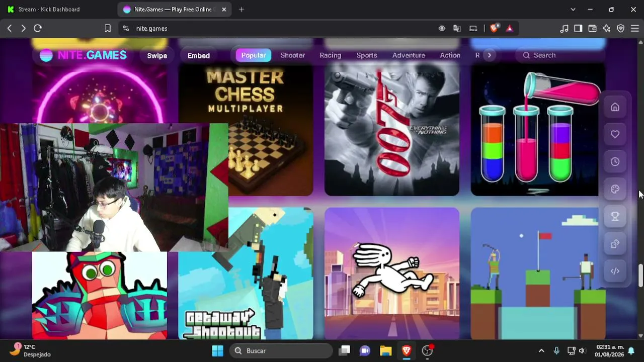Viewport: 644px width, 362px height.
Task: Select the Shooter category
Action: point(293,55)
